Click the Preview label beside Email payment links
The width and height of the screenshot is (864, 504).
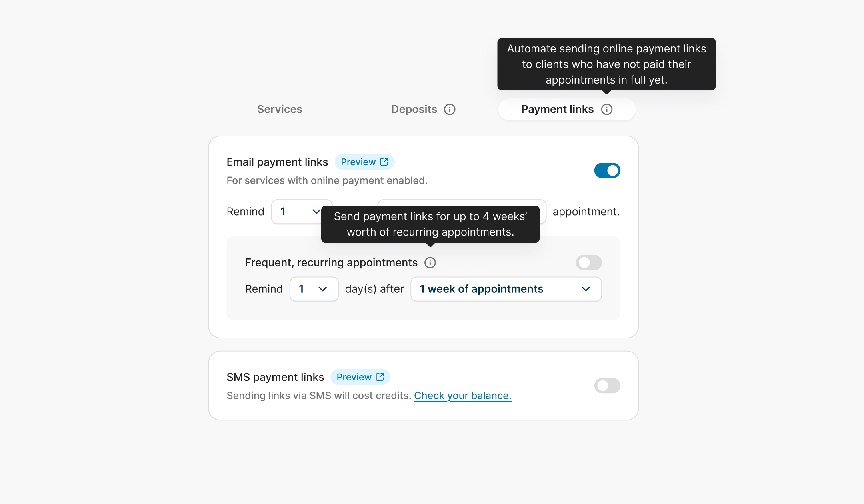coord(358,162)
